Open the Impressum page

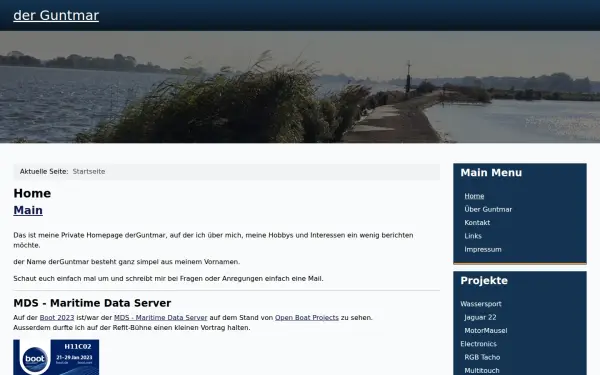pyautogui.click(x=483, y=249)
